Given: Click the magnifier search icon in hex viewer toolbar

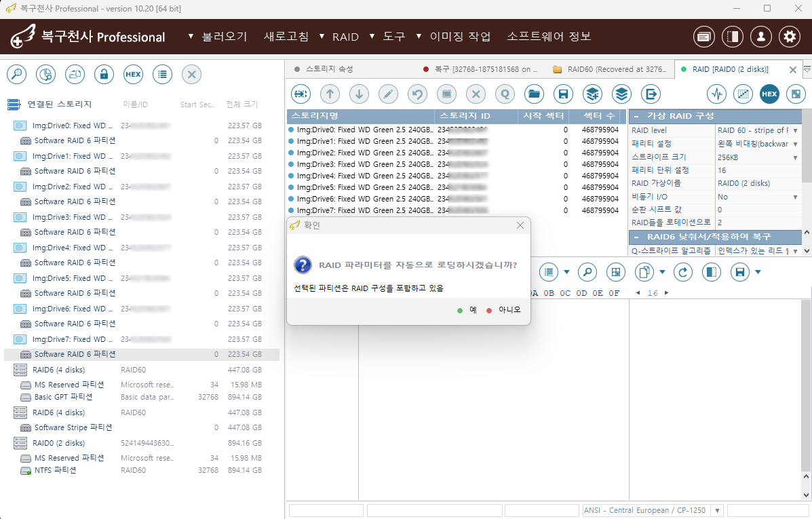Looking at the screenshot, I should coord(587,272).
